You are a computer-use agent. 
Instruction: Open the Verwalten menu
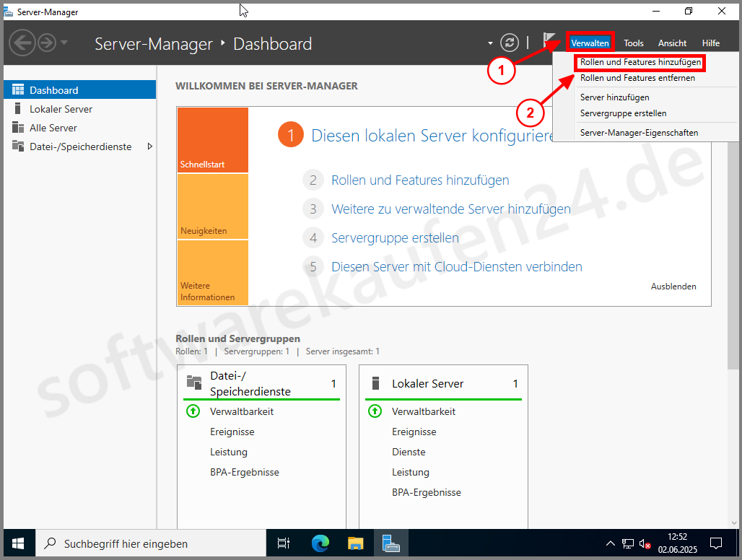[x=590, y=43]
